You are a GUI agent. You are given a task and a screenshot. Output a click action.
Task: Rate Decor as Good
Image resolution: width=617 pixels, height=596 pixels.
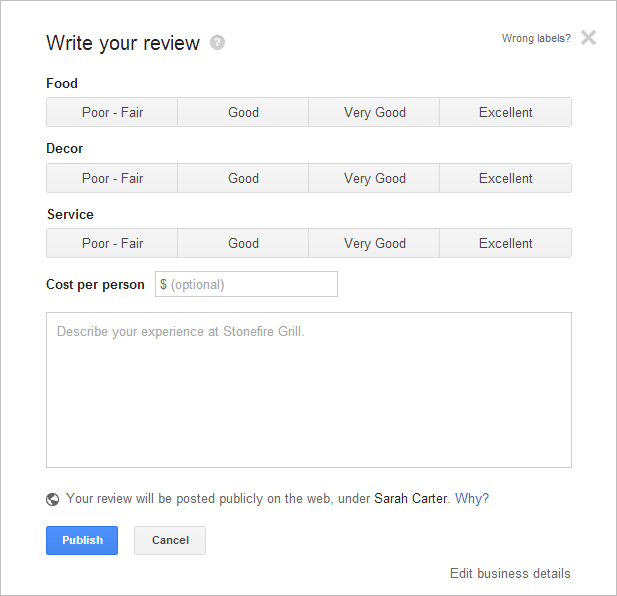(243, 178)
